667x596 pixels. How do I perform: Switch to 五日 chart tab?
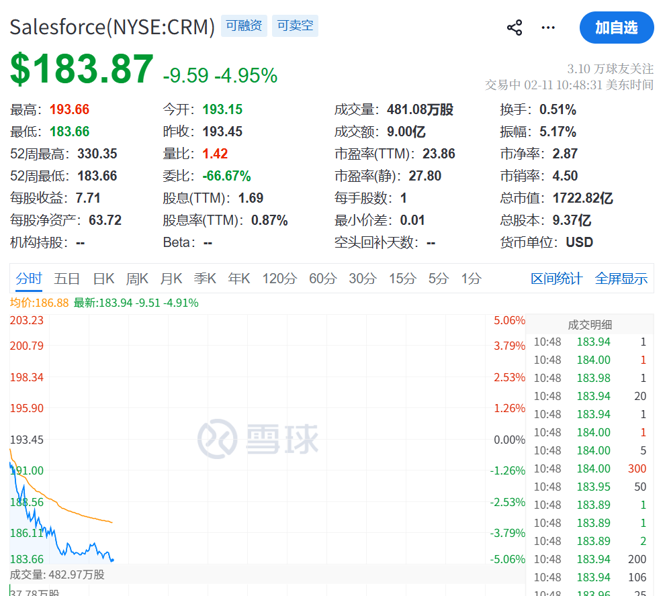point(67,279)
